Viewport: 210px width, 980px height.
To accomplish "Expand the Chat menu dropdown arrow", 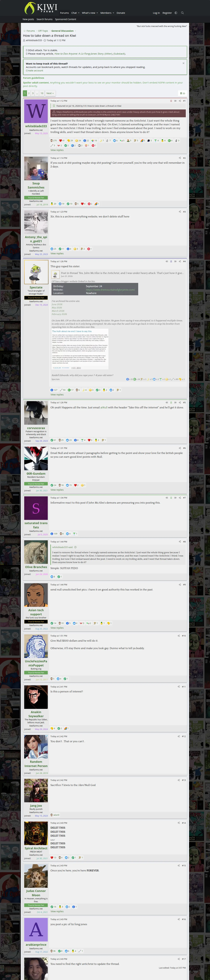I will click(x=79, y=13).
